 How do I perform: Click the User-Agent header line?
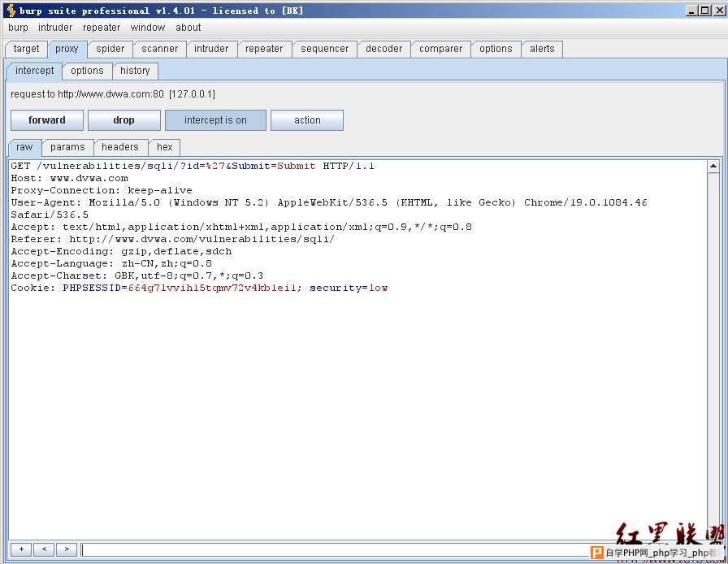(x=329, y=202)
